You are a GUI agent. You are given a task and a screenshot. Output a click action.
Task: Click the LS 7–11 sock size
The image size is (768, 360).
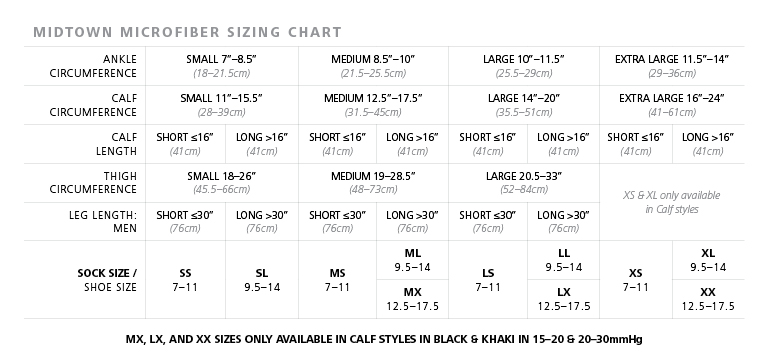click(x=488, y=280)
